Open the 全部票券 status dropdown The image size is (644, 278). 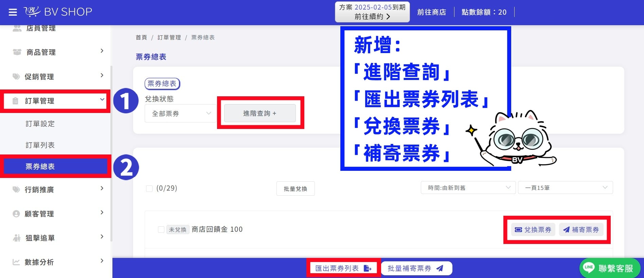click(x=181, y=113)
